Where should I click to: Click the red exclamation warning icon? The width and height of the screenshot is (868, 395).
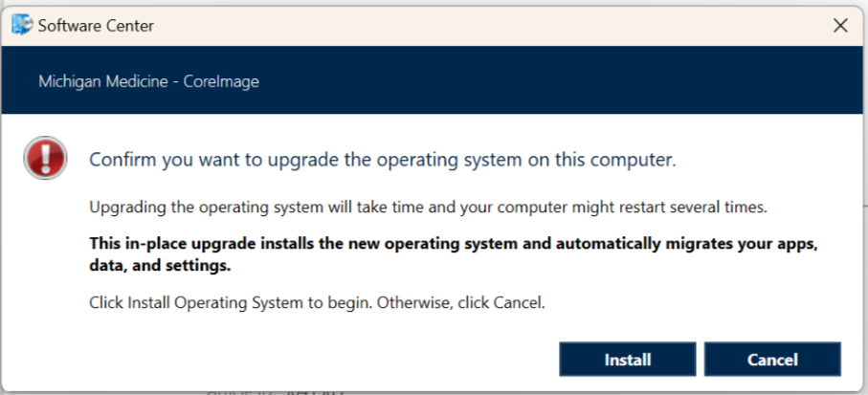pyautogui.click(x=45, y=158)
